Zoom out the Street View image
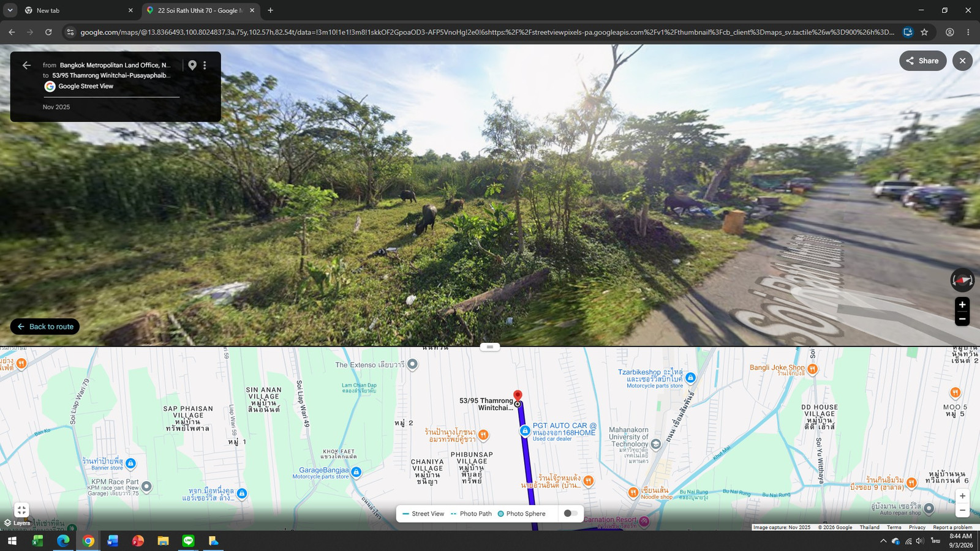The image size is (980, 551). tap(962, 319)
